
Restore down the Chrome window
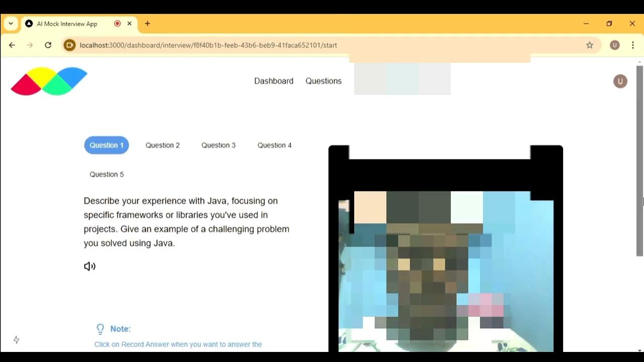point(609,24)
